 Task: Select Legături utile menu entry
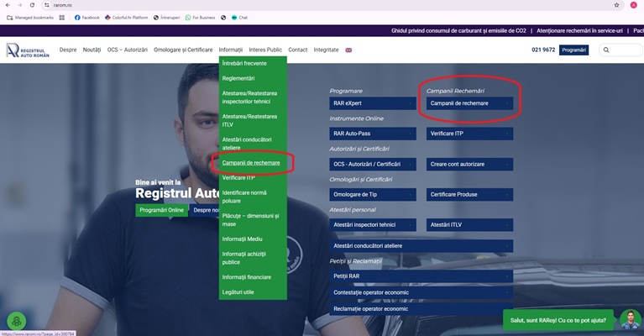tap(243, 291)
